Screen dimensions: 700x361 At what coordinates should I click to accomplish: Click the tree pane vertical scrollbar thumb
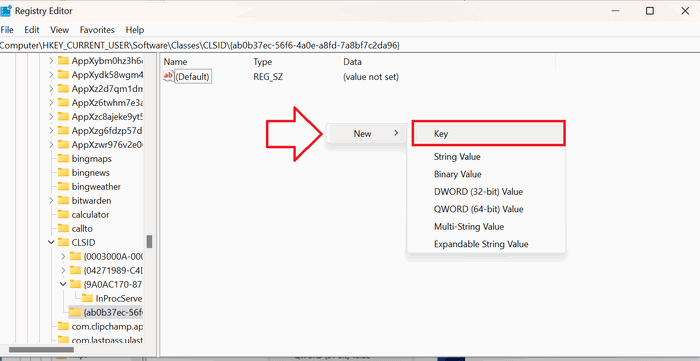[150, 241]
